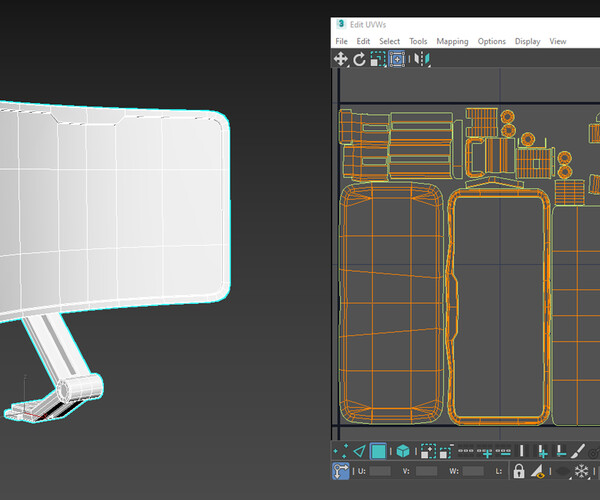The image size is (600, 500).
Task: Switch to Polygon sub-object mode
Action: (378, 451)
